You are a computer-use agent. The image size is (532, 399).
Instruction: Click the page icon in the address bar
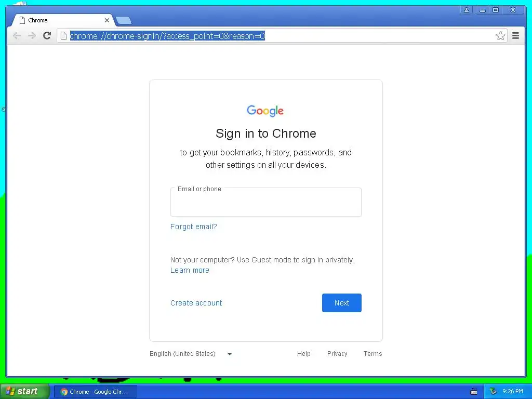(63, 36)
